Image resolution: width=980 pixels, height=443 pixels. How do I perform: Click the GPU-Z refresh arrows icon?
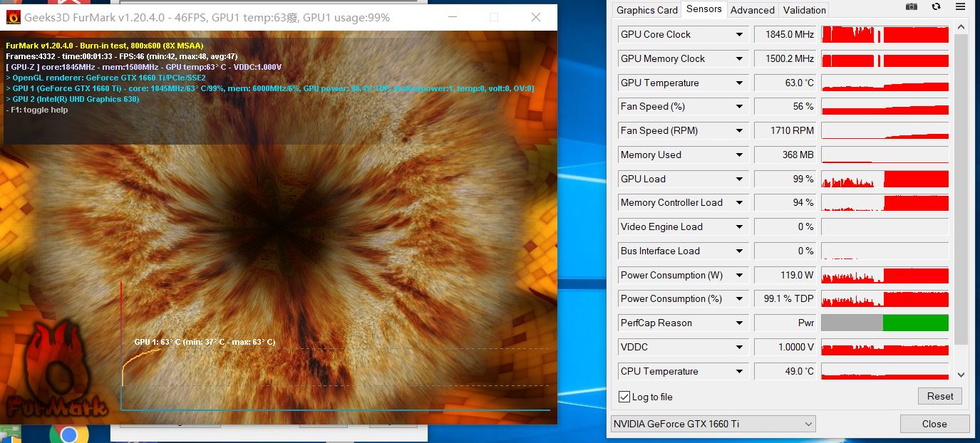point(937,6)
